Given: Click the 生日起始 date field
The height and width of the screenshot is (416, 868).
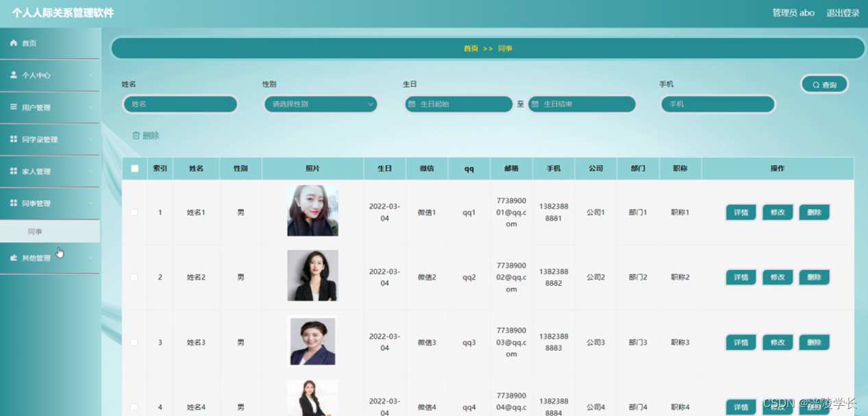Looking at the screenshot, I should [459, 104].
